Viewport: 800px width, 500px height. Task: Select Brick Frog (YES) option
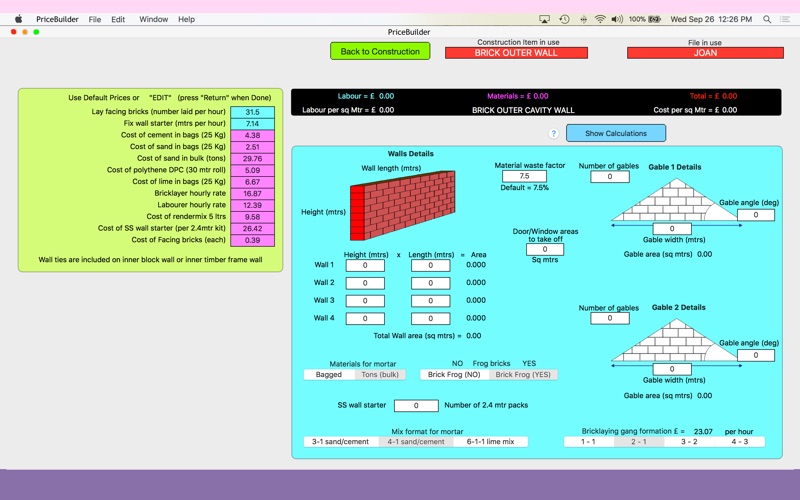(523, 374)
